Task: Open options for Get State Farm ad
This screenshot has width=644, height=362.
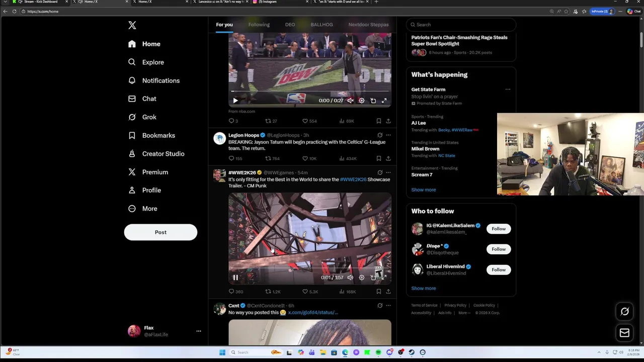Action: (508, 89)
